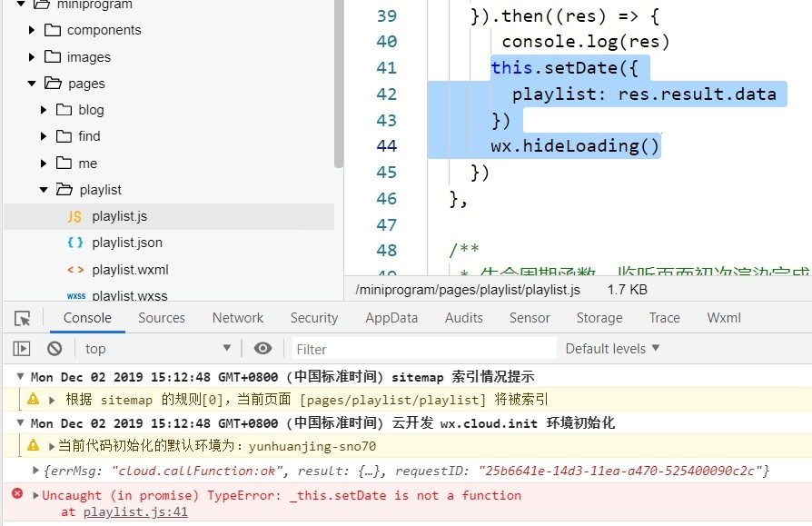
Task: Collapse the sitemap log group arrow
Action: [20, 376]
